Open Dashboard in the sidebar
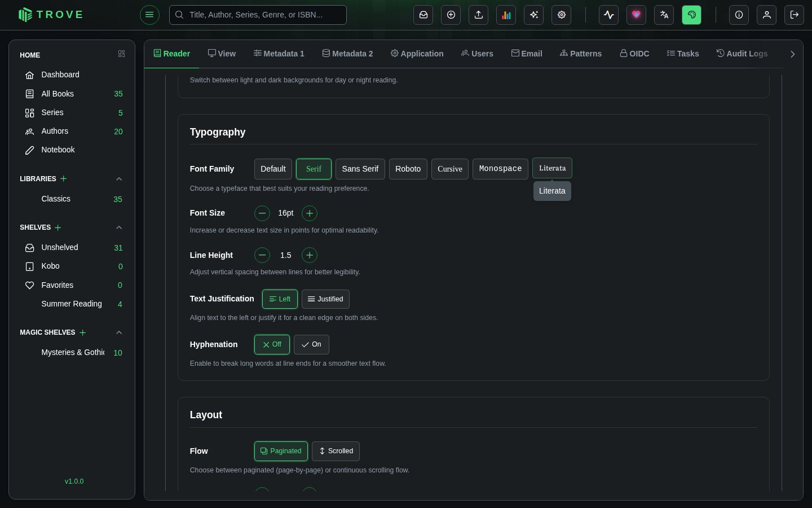 tap(72, 75)
